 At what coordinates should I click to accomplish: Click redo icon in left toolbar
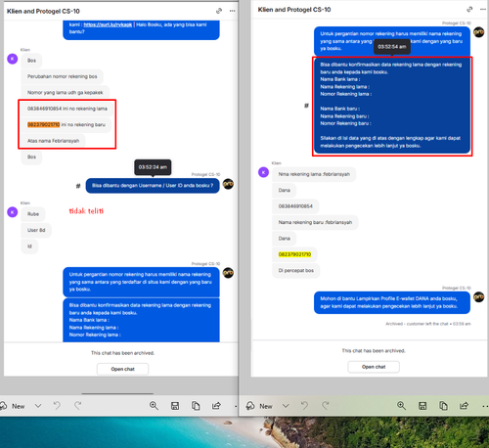pyautogui.click(x=77, y=406)
